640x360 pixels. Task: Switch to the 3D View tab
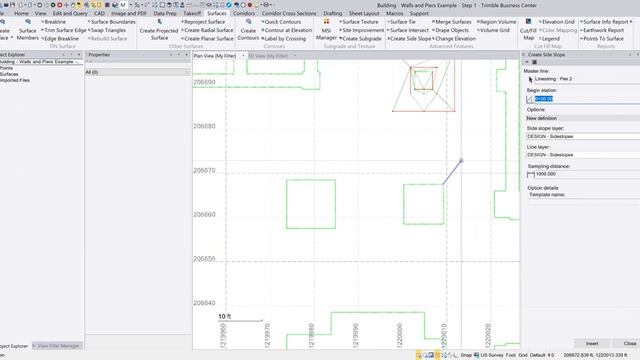click(268, 56)
